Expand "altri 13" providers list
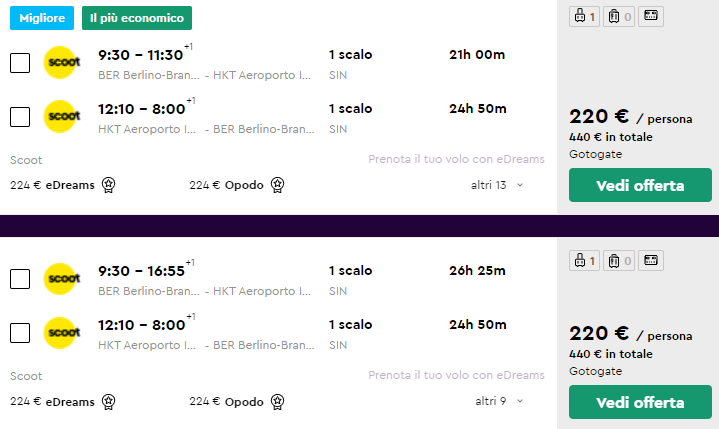The image size is (719, 429). coord(497,185)
